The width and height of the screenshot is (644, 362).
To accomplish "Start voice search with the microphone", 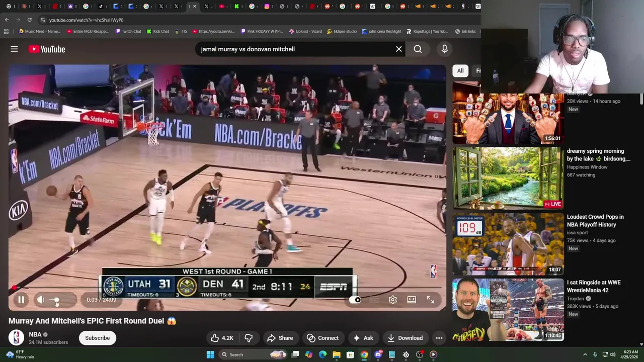I will click(x=444, y=49).
